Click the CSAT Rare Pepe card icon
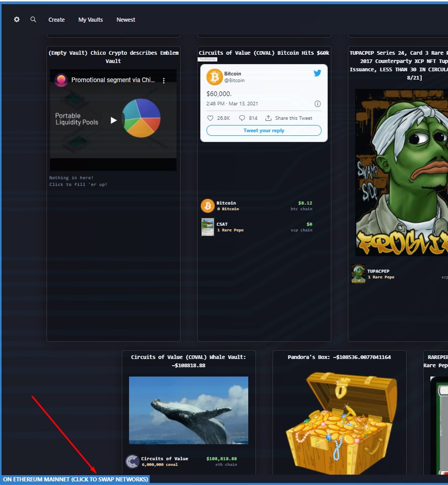This screenshot has width=448, height=485. click(208, 227)
